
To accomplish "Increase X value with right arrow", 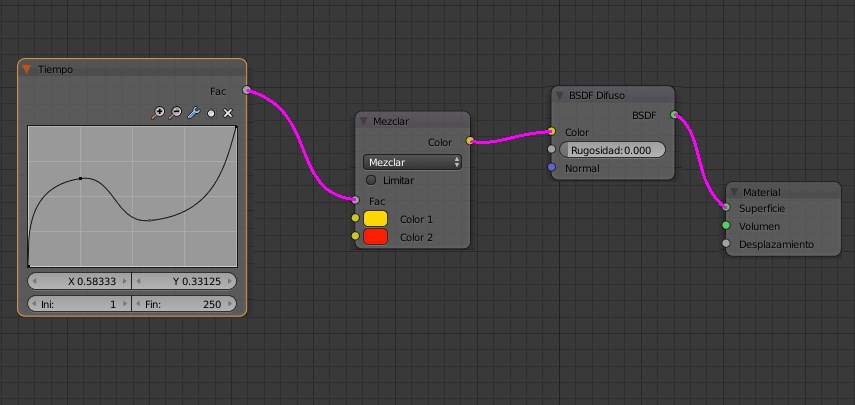I will [125, 281].
